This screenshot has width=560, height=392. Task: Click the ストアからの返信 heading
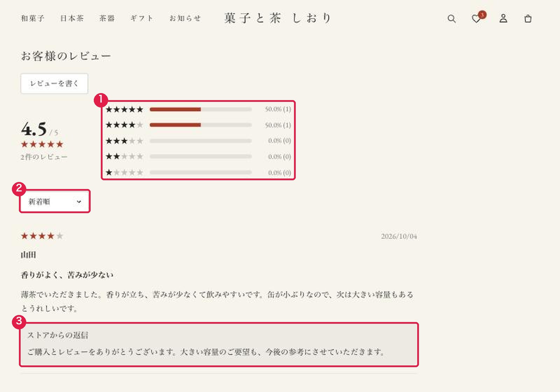tap(58, 335)
